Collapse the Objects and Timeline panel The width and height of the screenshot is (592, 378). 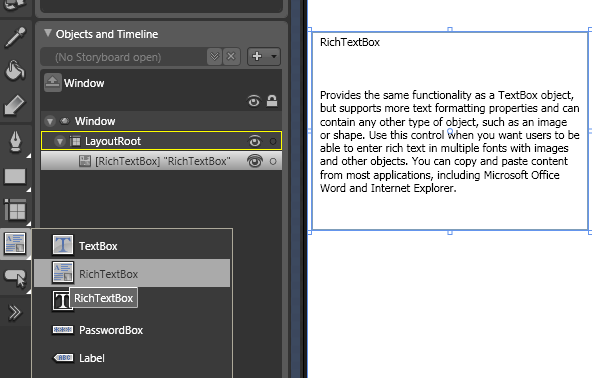pos(48,33)
